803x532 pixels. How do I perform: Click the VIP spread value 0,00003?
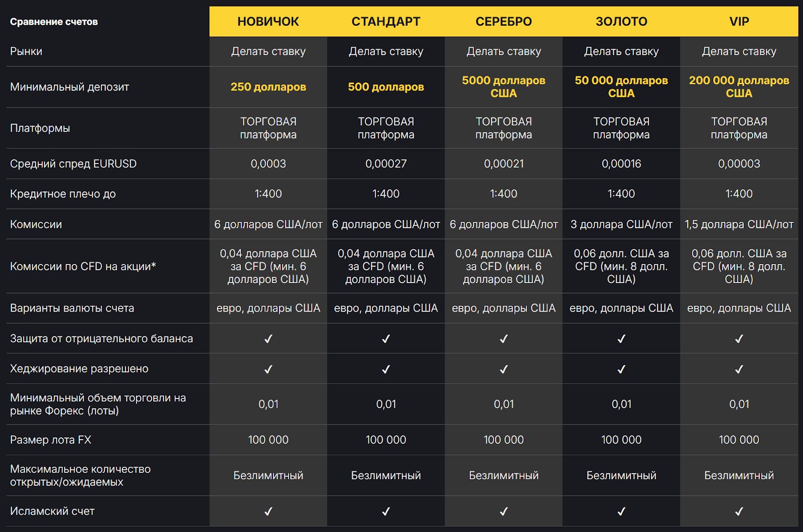739,164
